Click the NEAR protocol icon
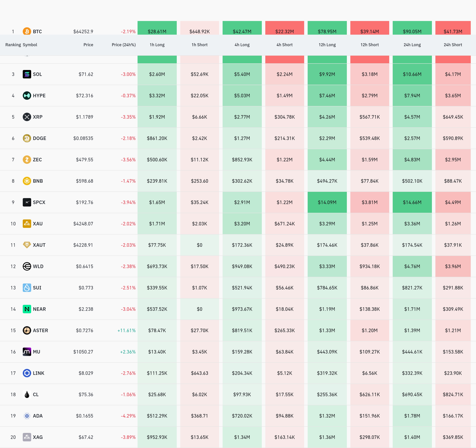Viewport: 476px width, 448px height. (x=27, y=309)
